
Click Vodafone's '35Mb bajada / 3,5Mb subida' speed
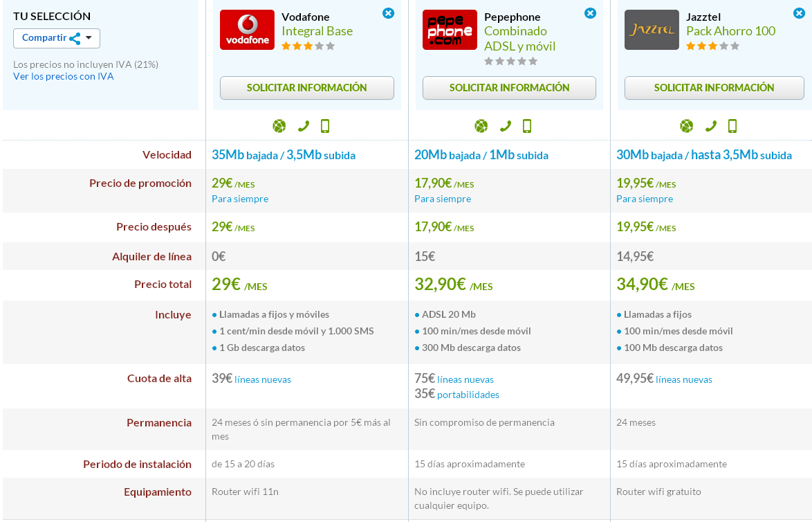point(284,155)
